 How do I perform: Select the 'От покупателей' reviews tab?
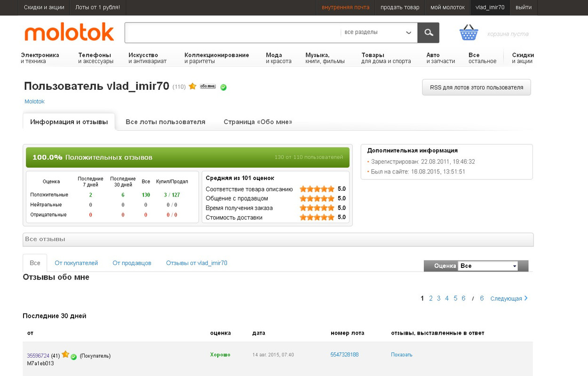[76, 263]
